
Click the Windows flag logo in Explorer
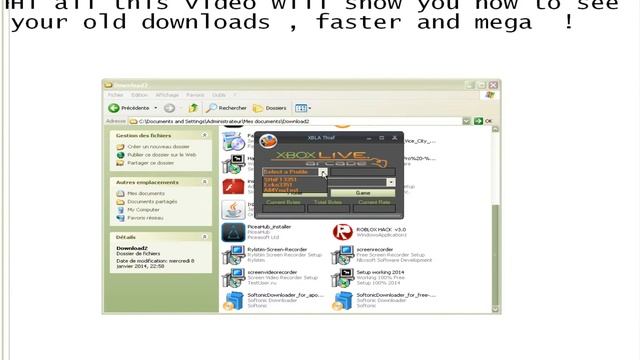[490, 95]
